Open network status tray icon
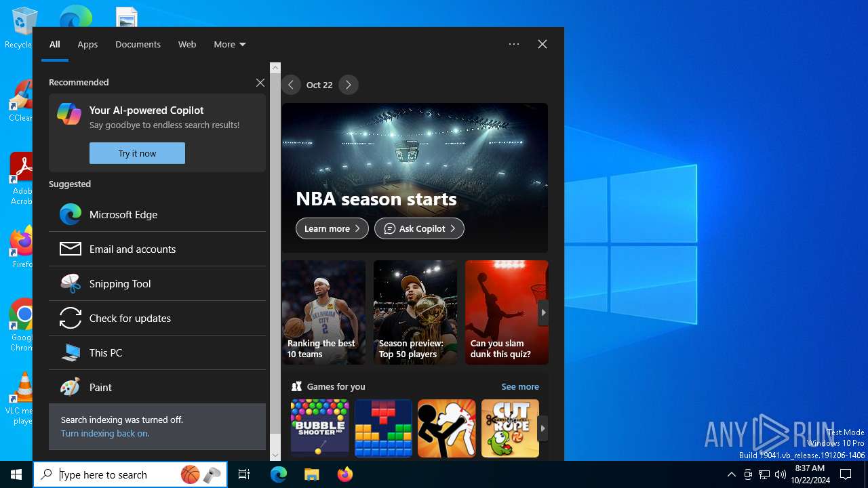This screenshot has width=868, height=488. (x=764, y=474)
